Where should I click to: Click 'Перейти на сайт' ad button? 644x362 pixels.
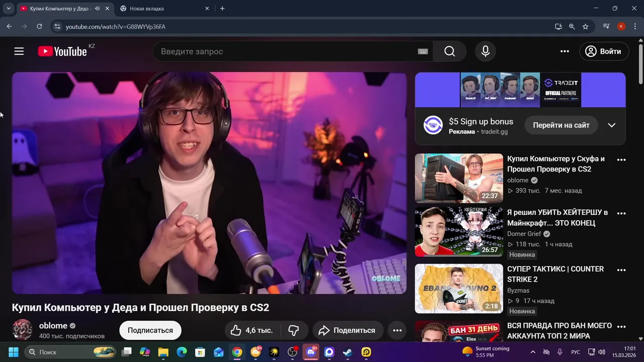pyautogui.click(x=561, y=125)
